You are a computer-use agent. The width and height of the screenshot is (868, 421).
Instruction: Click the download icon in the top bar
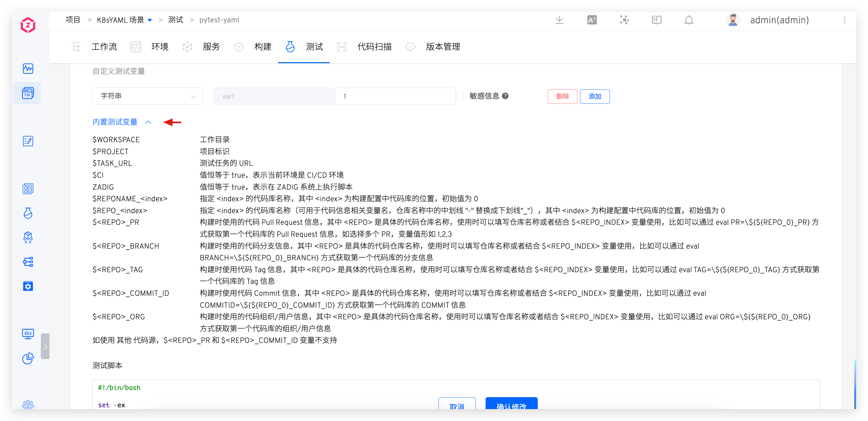pyautogui.click(x=560, y=20)
